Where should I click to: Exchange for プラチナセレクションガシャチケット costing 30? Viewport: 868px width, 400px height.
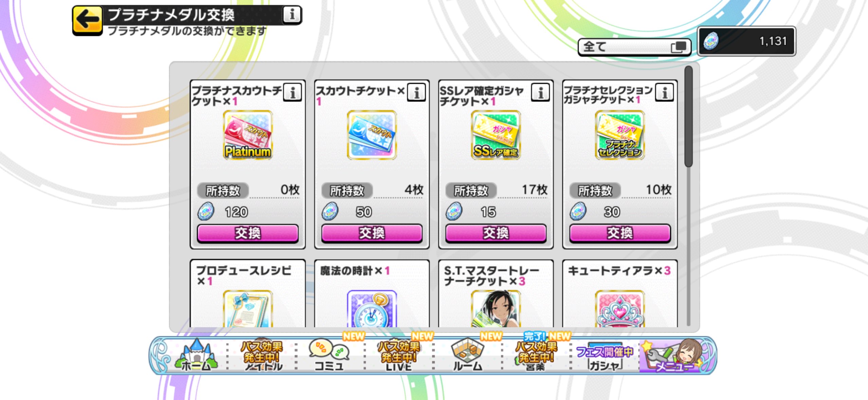pos(620,233)
